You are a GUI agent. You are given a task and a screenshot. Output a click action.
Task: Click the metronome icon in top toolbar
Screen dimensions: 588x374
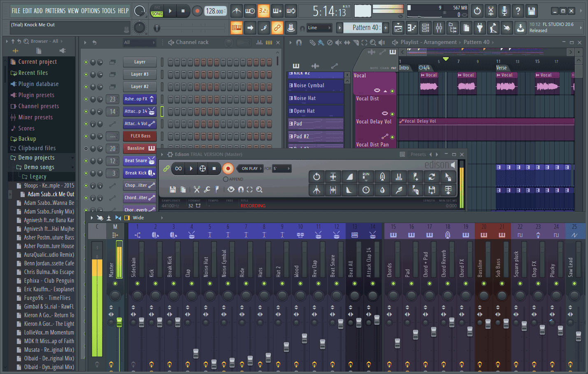tap(236, 11)
